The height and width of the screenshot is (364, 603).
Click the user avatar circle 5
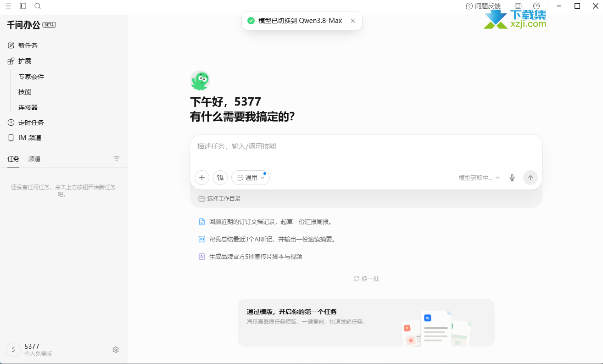click(13, 350)
